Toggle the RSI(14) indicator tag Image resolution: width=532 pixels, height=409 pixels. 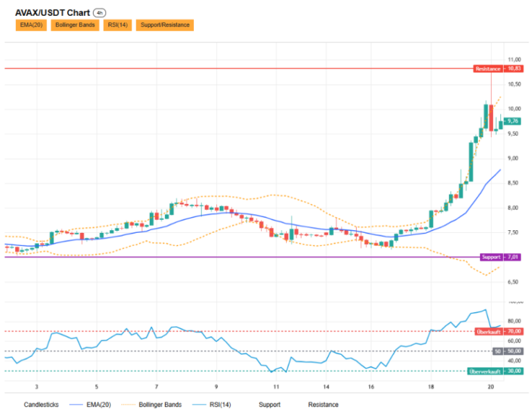pos(118,25)
